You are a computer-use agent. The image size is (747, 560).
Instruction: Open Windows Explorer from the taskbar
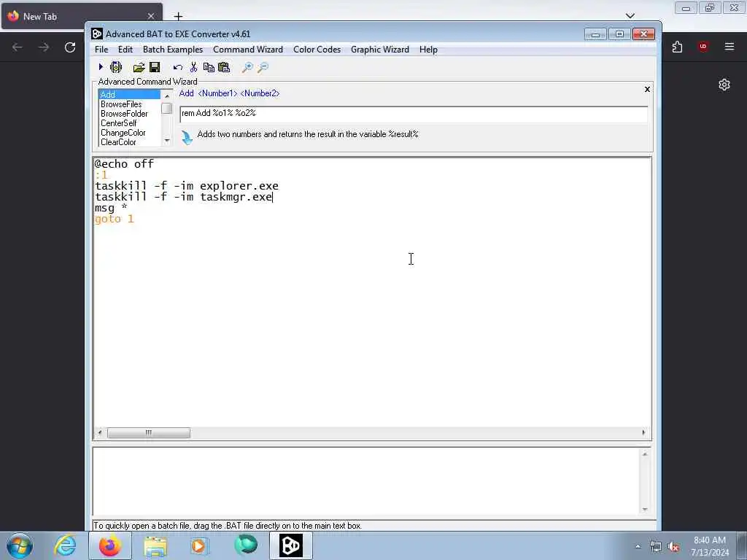[x=155, y=545]
